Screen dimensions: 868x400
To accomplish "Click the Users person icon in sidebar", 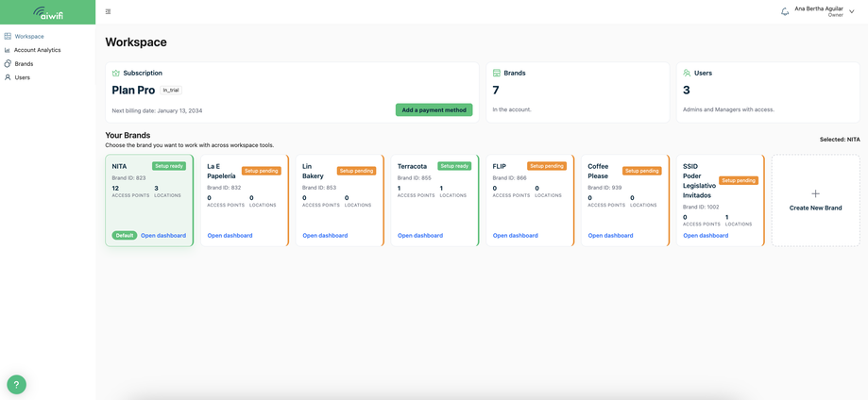I will coord(8,77).
